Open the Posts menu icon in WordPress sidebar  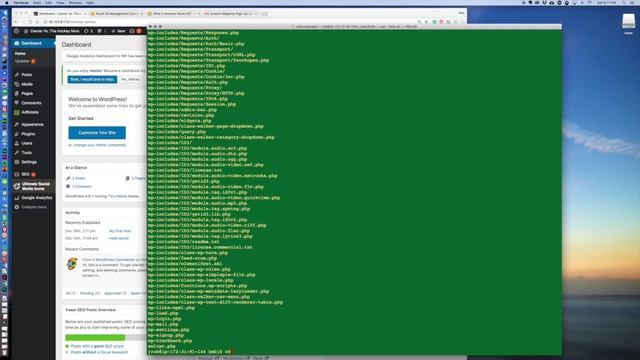click(x=17, y=75)
